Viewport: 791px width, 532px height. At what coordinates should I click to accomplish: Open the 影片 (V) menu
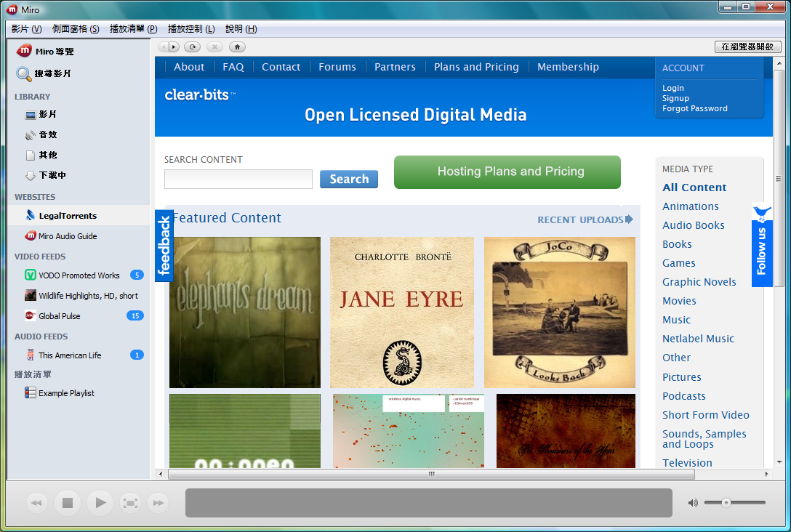[x=27, y=29]
